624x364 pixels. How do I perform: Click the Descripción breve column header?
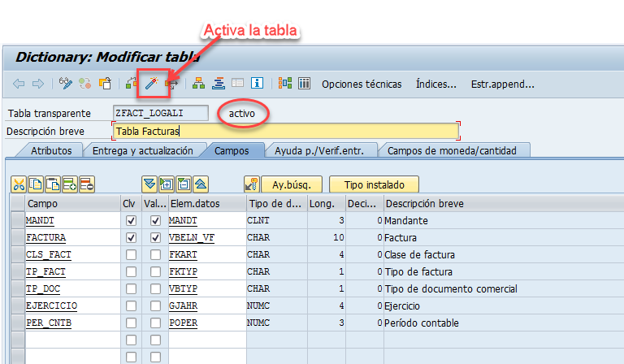(x=504, y=204)
